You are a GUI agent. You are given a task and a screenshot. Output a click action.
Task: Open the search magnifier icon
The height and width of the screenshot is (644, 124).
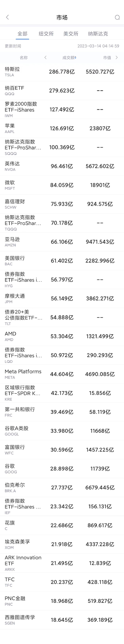117,17
